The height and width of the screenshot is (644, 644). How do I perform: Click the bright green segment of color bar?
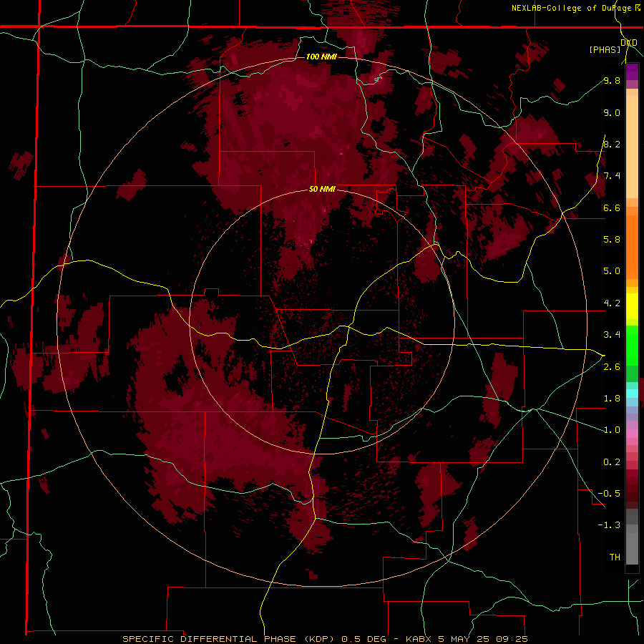pyautogui.click(x=632, y=345)
